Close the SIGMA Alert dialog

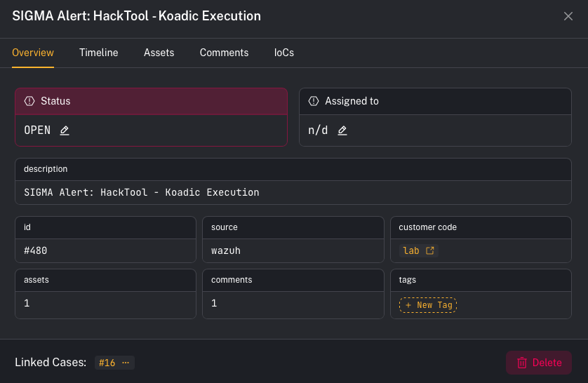568,16
